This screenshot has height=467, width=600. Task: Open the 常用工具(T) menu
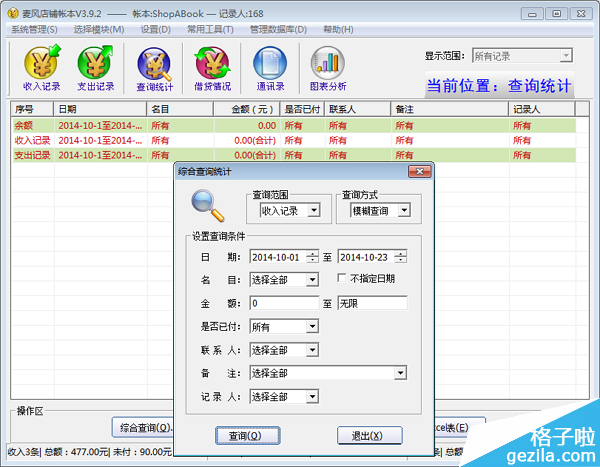click(210, 30)
